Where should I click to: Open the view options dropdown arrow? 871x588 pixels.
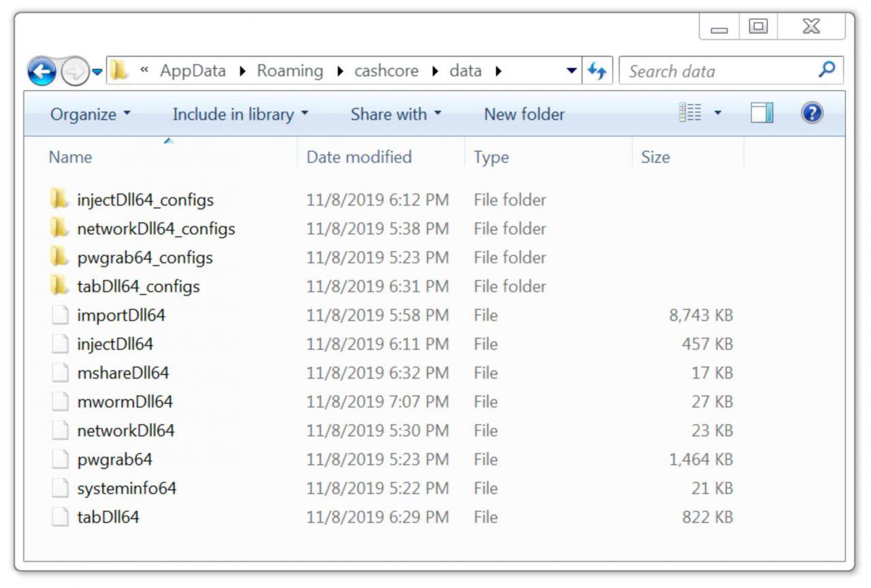point(717,114)
